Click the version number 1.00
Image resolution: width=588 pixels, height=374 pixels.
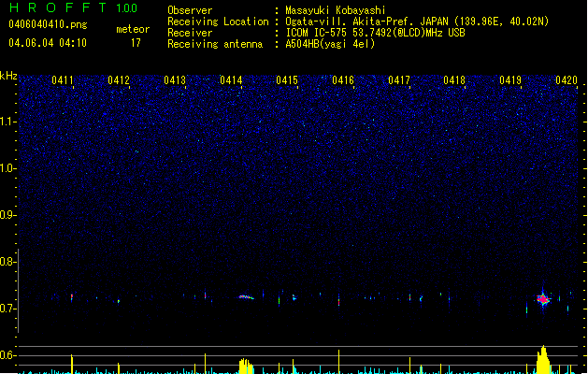[x=126, y=8]
